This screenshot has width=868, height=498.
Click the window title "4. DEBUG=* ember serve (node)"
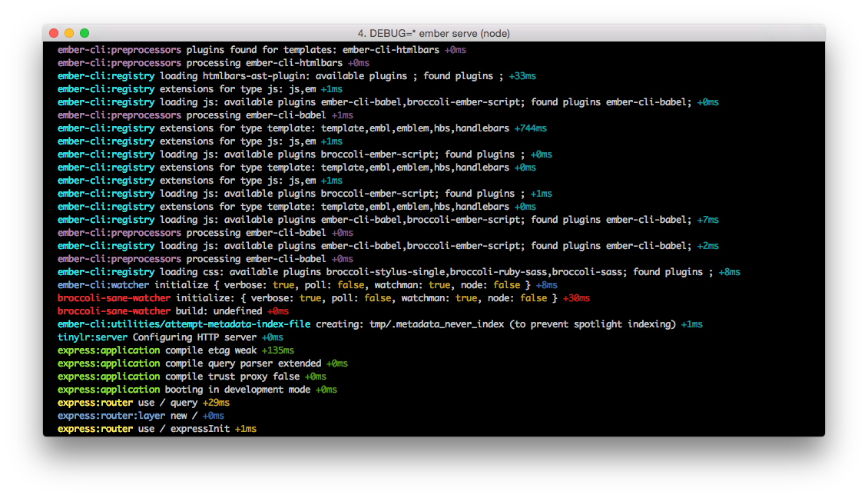tap(434, 34)
